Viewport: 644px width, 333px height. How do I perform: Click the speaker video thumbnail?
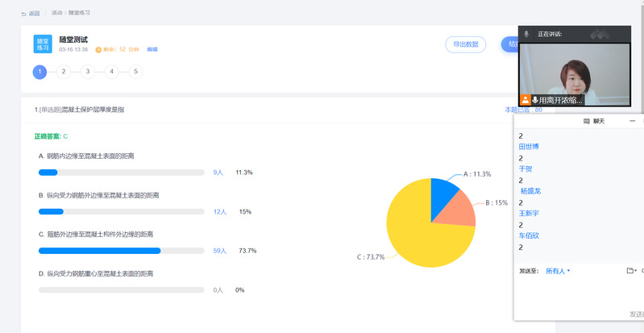point(574,74)
